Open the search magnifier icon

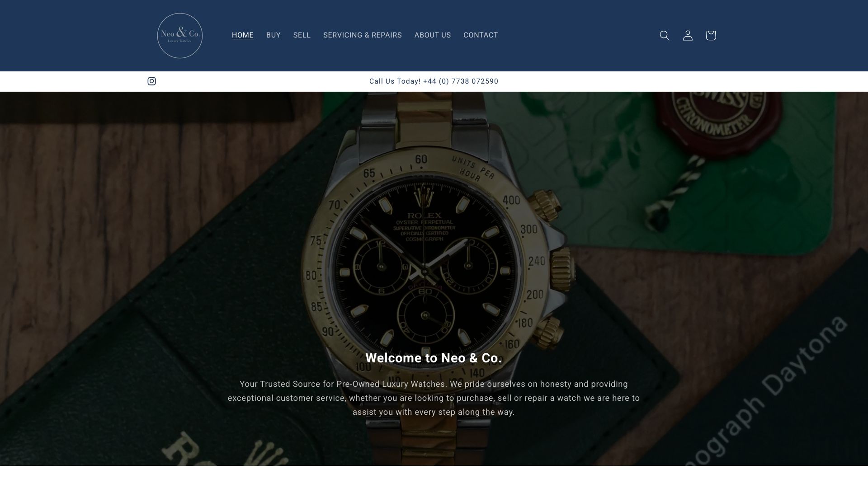[x=664, y=35]
